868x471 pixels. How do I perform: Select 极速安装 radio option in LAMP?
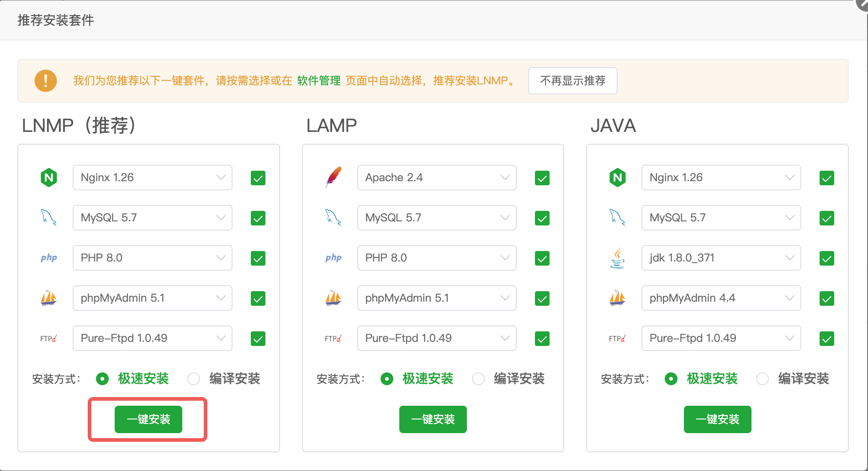click(387, 379)
